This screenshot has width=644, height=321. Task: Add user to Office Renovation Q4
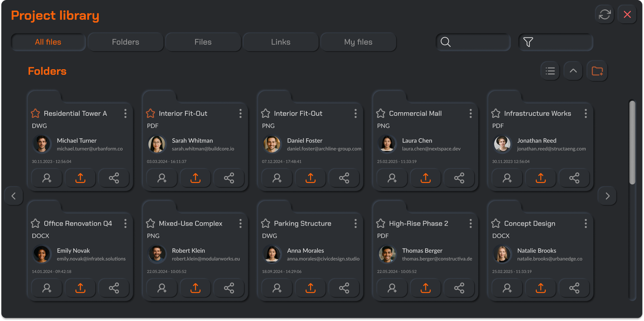coord(47,288)
